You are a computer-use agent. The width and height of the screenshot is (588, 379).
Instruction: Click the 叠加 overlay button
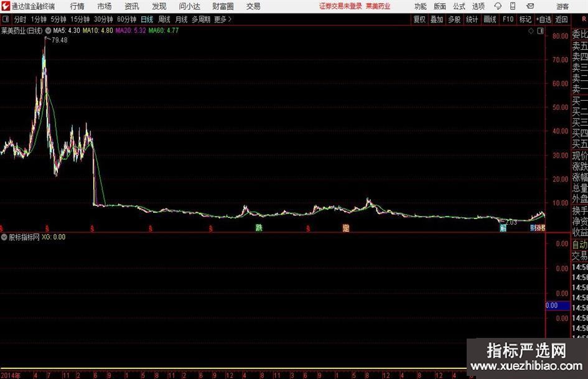pos(437,19)
